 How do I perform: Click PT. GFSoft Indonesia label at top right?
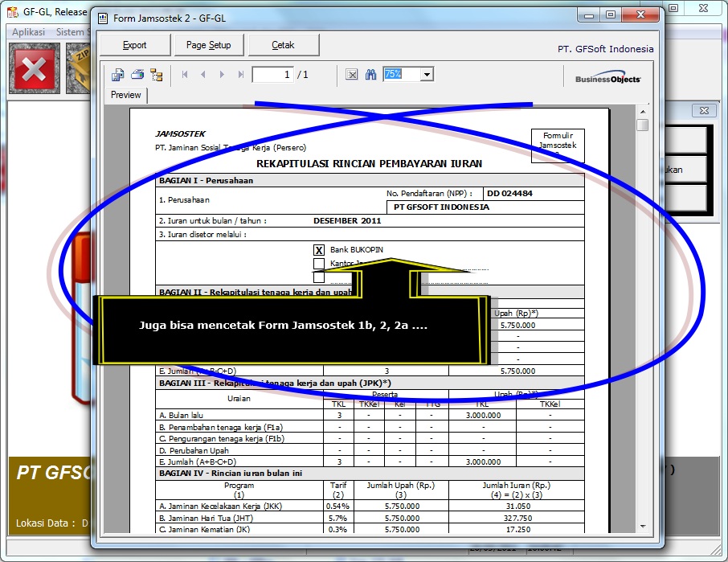coord(605,49)
